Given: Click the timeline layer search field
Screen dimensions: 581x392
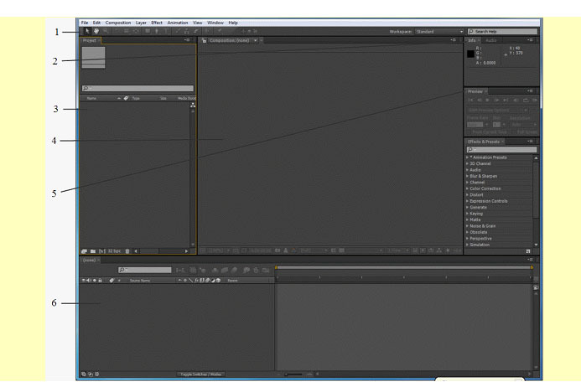Looking at the screenshot, I should pyautogui.click(x=145, y=270).
